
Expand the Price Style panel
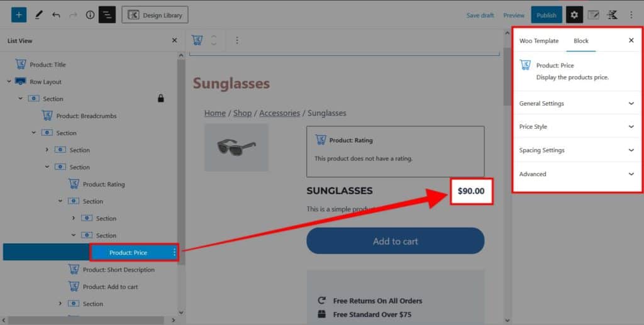(x=577, y=126)
